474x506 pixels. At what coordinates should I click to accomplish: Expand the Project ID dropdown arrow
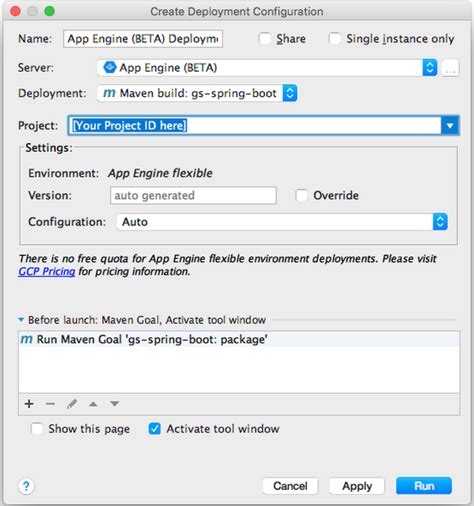[450, 126]
